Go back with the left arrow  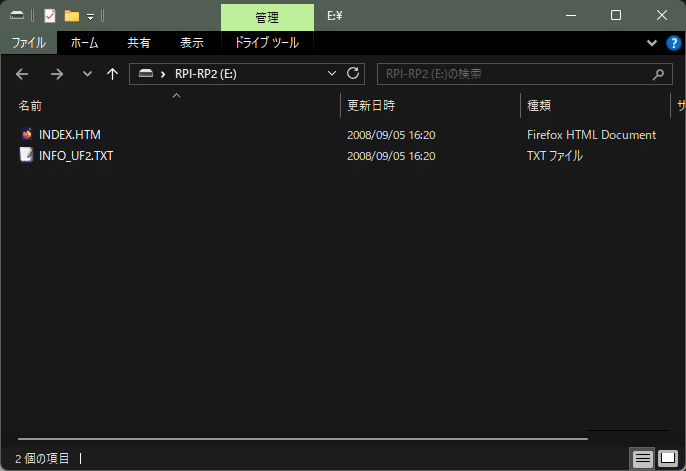(22, 74)
